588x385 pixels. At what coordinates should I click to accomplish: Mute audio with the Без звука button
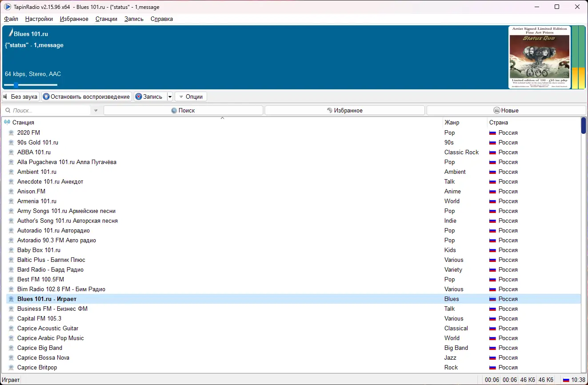20,96
